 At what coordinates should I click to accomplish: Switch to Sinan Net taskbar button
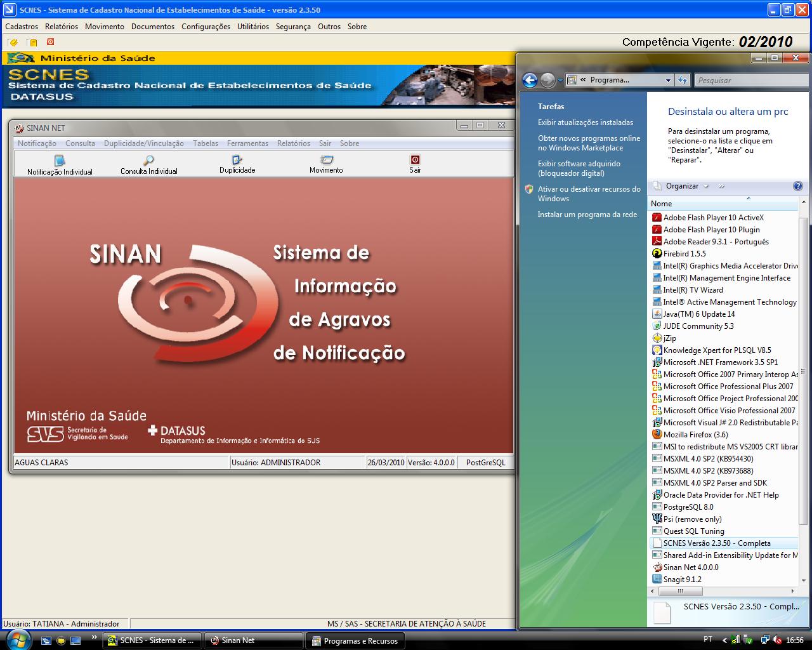coord(253,640)
